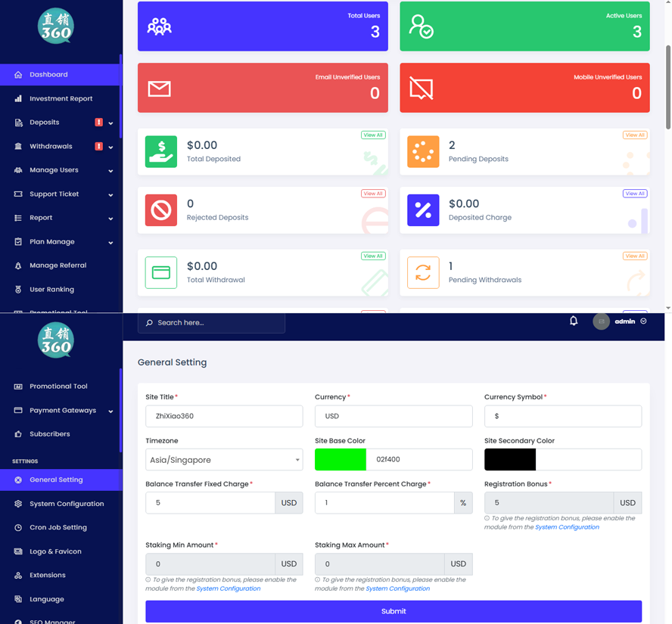672x624 pixels.
Task: Click the notification bell icon
Action: click(574, 321)
